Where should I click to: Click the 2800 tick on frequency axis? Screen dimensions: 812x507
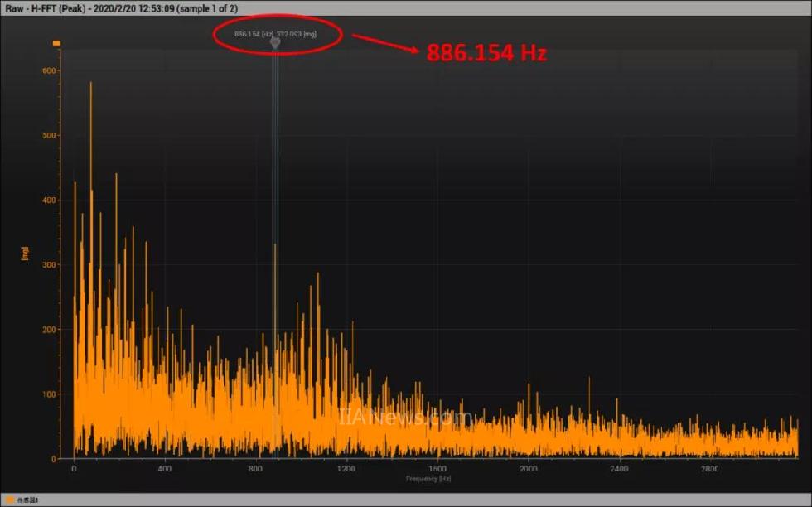tap(710, 469)
